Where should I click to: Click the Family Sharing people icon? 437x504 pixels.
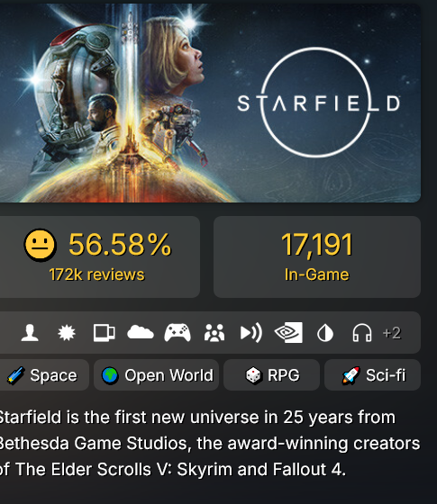click(214, 333)
